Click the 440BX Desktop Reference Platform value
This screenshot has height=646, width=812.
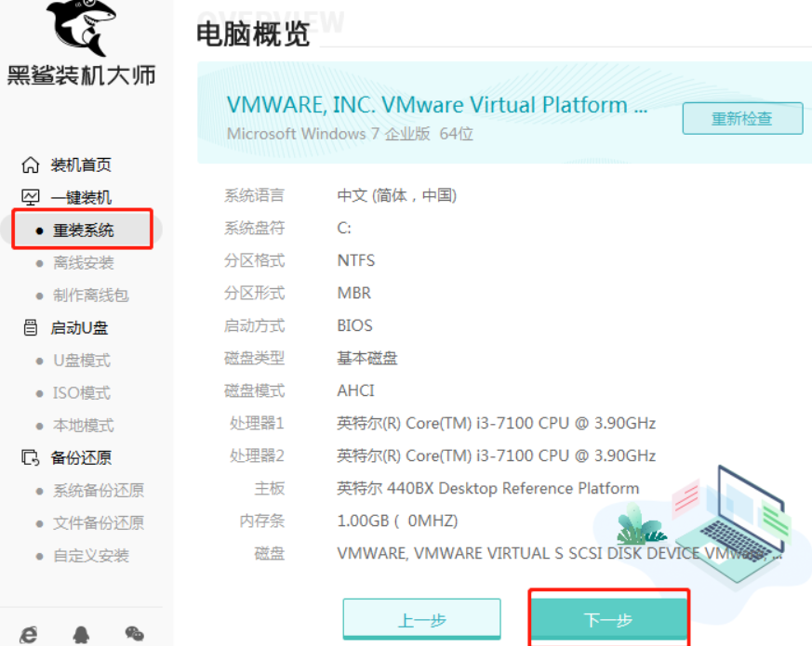click(487, 489)
